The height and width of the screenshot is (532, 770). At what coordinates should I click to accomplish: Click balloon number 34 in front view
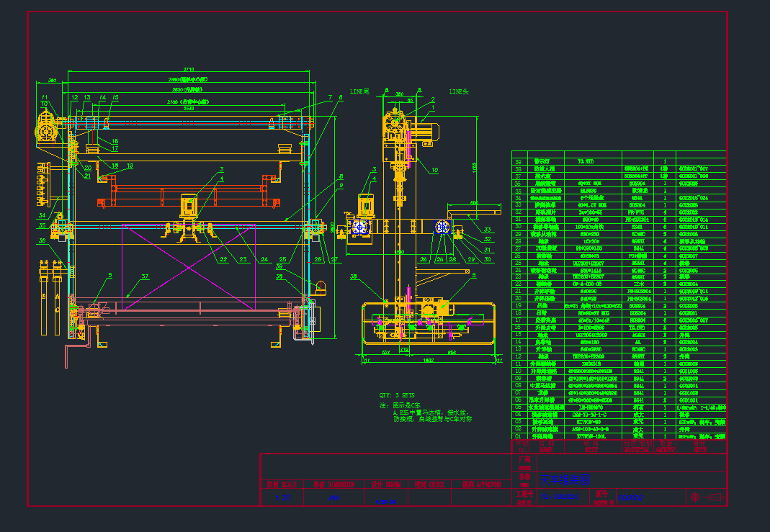click(42, 215)
